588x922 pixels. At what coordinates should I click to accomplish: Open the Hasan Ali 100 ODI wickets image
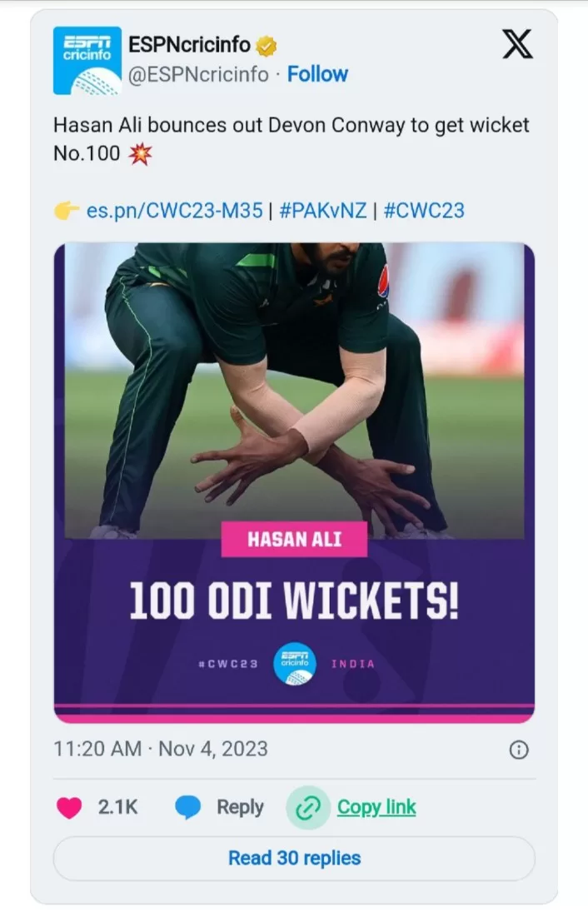(294, 483)
